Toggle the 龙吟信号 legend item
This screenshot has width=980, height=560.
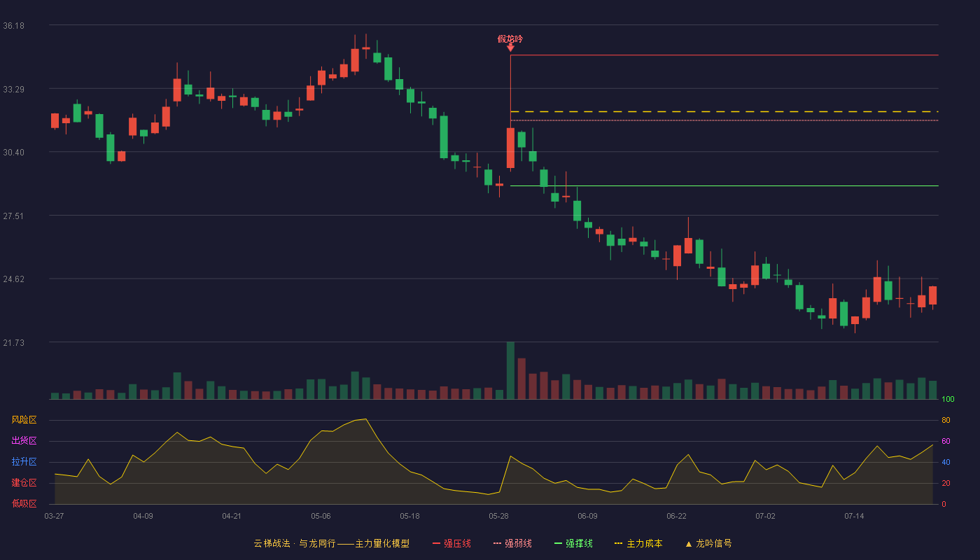708,543
